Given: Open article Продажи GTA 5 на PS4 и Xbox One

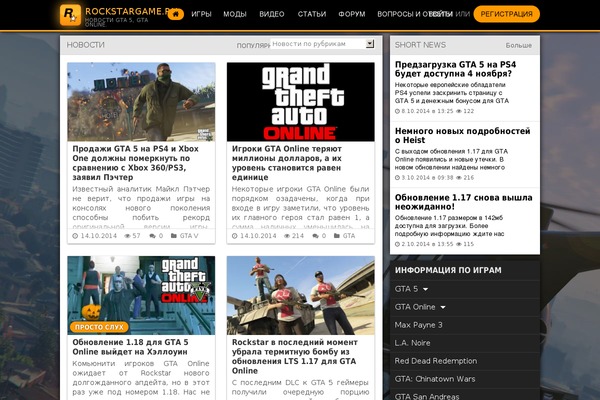Looking at the screenshot, I should 135,163.
